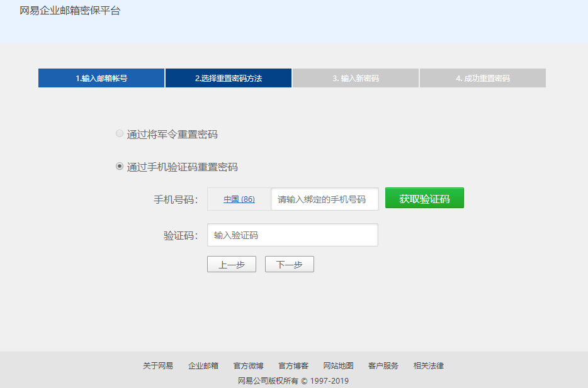Go back with the 上一步 button
Screen dimensions: 588x388
232,265
